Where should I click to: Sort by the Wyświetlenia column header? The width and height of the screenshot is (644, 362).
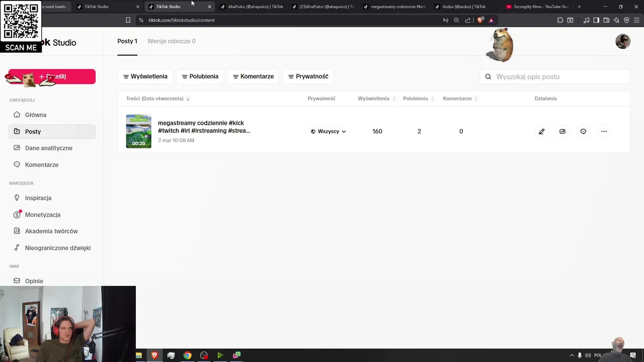[x=376, y=99]
